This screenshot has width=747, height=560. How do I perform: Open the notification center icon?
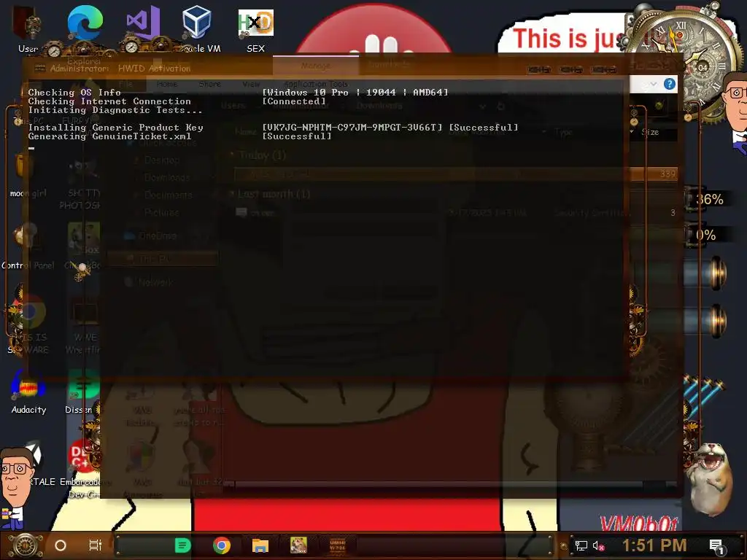click(x=716, y=547)
